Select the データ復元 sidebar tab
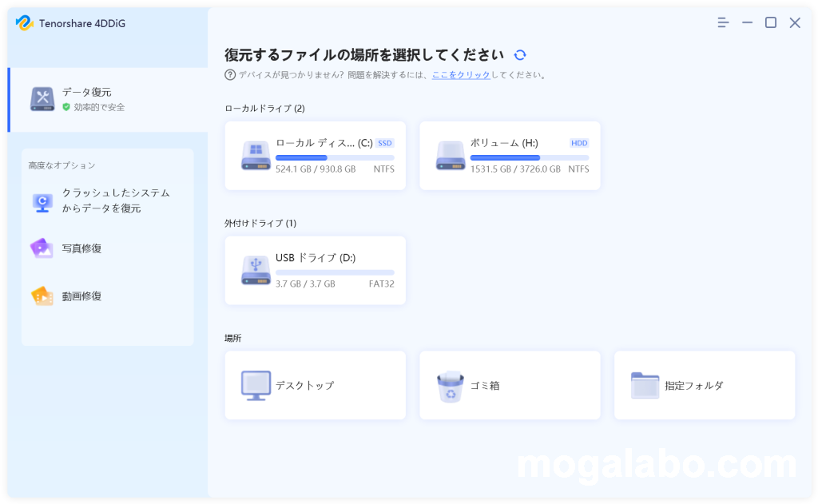 [x=108, y=100]
